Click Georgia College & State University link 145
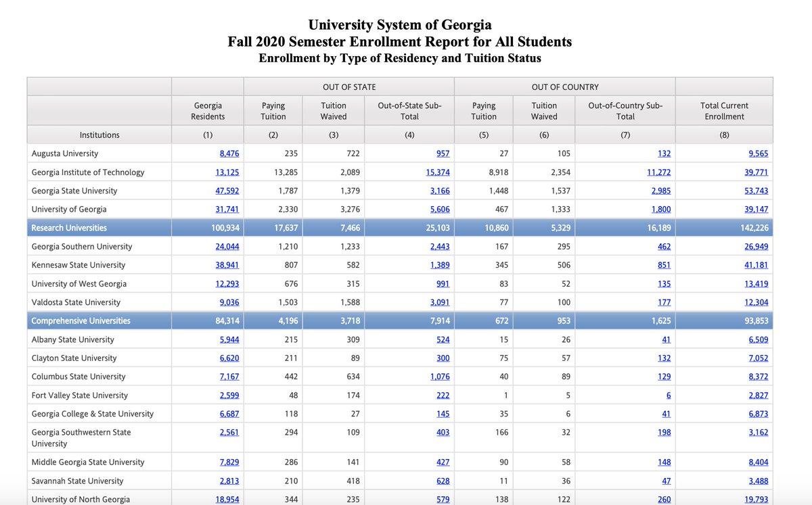812x505 pixels. tap(442, 414)
